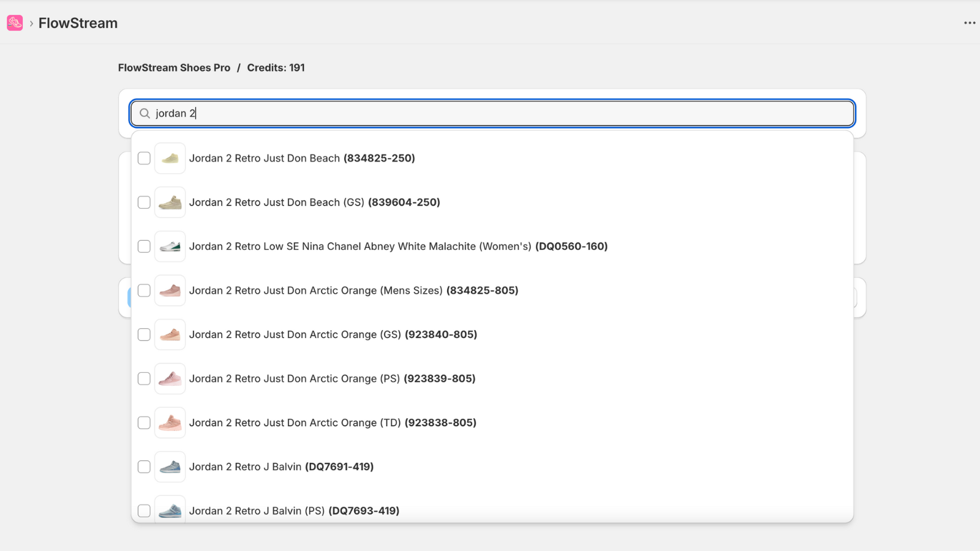Click the J Balvin DQ7691-419 shoe thumbnail
Viewport: 980px width, 551px height.
[x=170, y=467]
